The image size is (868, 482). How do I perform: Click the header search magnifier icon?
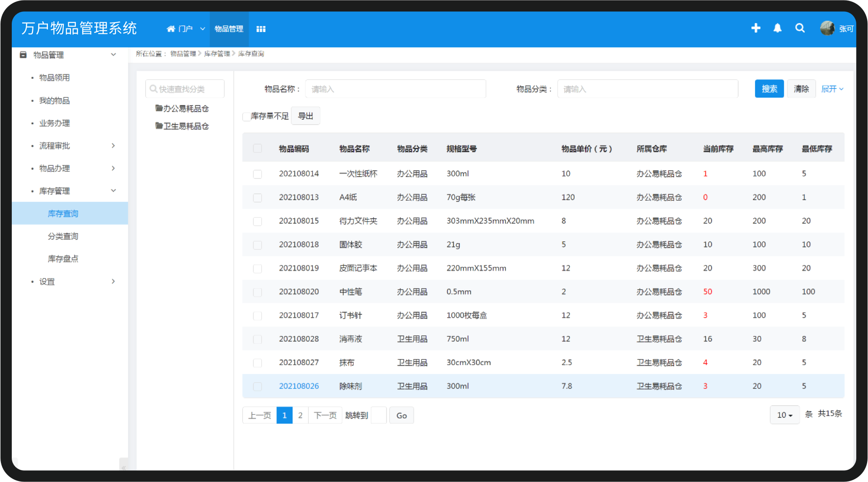pyautogui.click(x=800, y=28)
